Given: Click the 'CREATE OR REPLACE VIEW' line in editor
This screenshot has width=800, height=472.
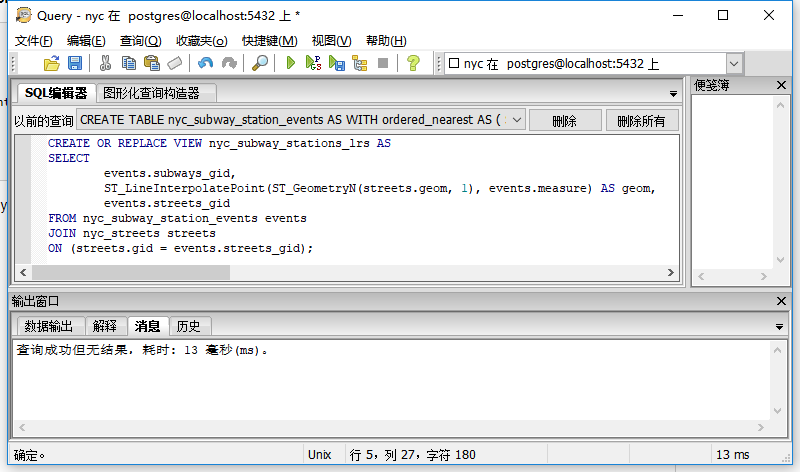Looking at the screenshot, I should pos(219,143).
